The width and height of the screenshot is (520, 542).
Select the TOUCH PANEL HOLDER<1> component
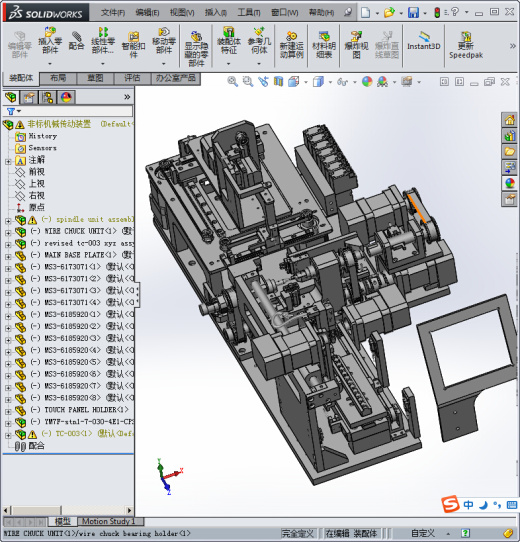coord(86,410)
